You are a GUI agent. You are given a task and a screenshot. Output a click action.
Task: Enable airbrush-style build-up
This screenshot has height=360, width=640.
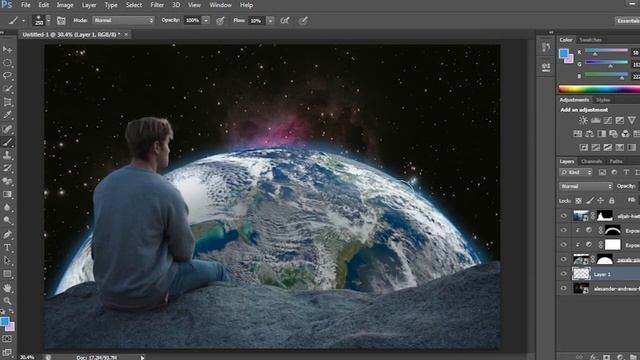point(284,20)
